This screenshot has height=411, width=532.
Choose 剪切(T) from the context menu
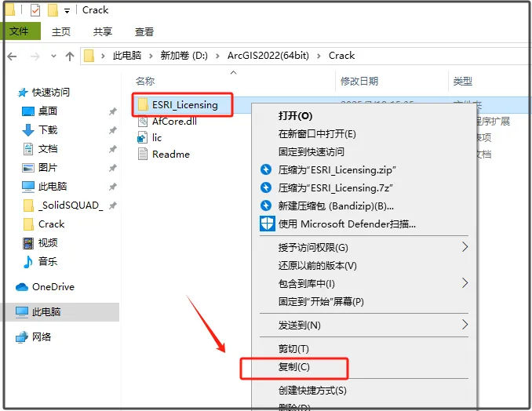tap(293, 349)
